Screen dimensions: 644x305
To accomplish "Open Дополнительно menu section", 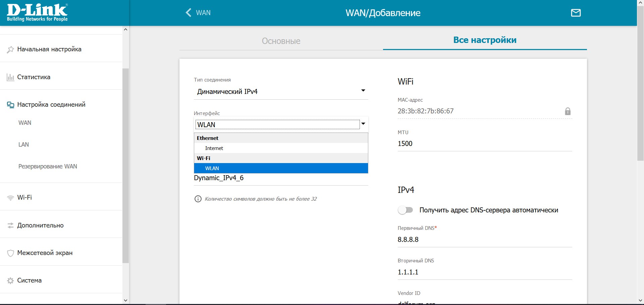I will (x=61, y=225).
